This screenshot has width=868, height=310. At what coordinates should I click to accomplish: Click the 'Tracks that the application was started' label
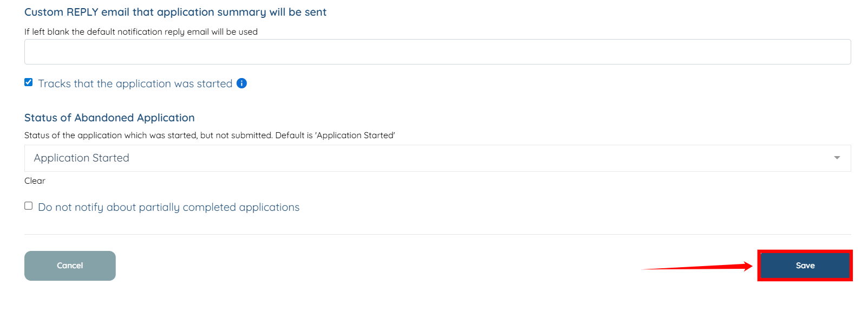(x=135, y=83)
